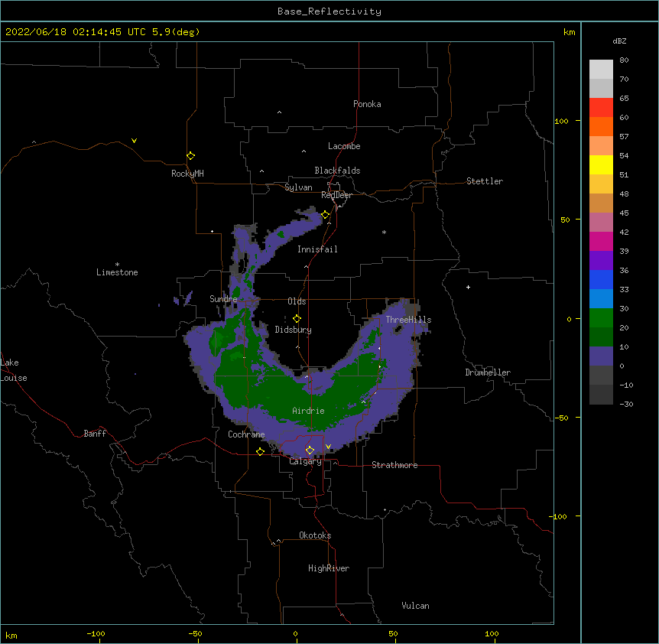Viewport: 659px width, 644px height.
Task: Click the yellow diamond marker east of Cochrane
Action: pyautogui.click(x=260, y=451)
